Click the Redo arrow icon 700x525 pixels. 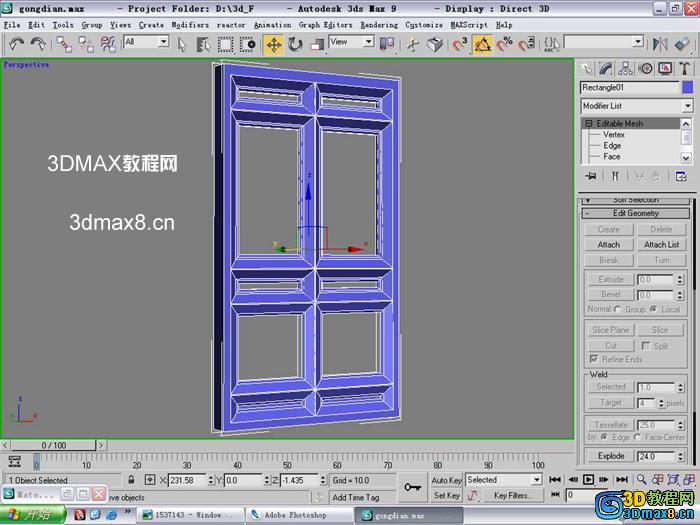point(38,44)
